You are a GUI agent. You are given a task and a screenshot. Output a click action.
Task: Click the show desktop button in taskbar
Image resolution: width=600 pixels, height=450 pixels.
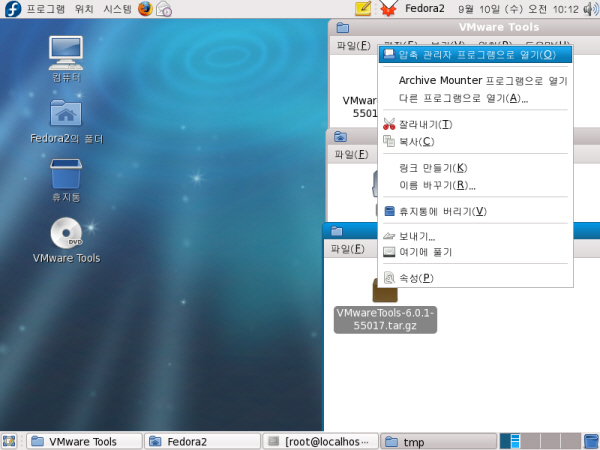pos(9,441)
